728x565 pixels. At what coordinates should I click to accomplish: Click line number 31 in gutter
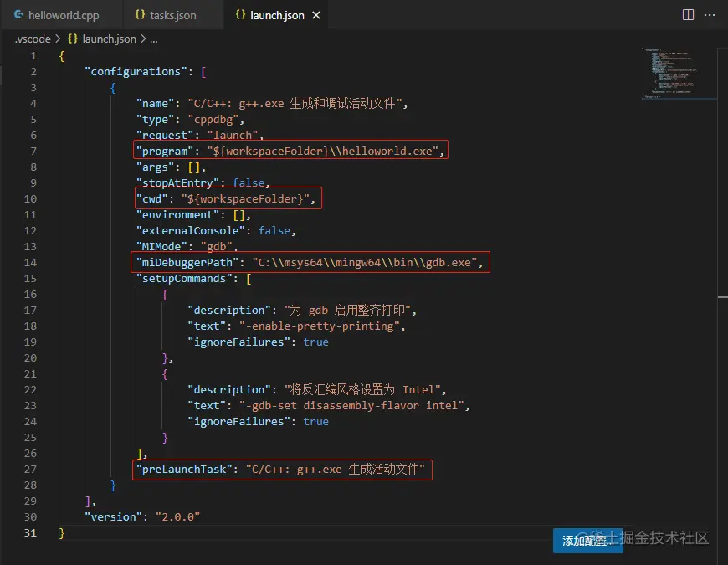coord(30,533)
